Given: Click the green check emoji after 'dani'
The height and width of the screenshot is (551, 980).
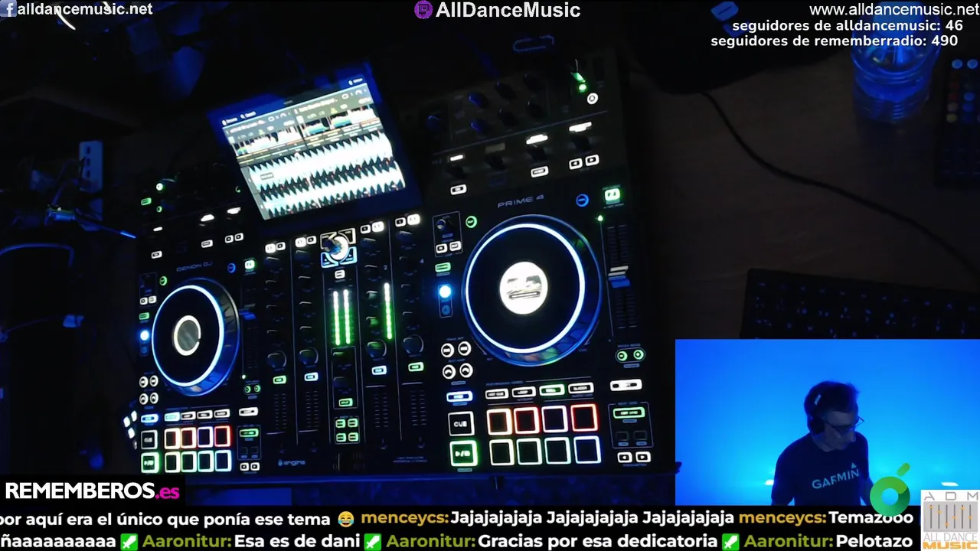Looking at the screenshot, I should click(372, 542).
